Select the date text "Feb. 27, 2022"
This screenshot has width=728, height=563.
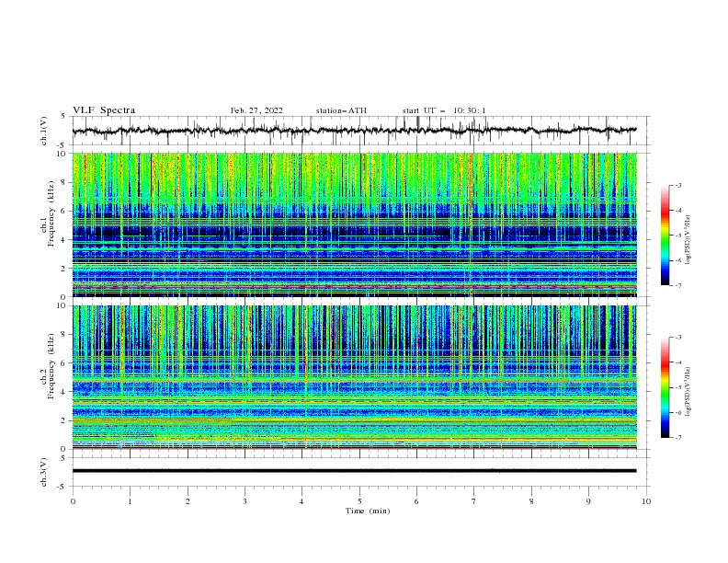tap(256, 110)
